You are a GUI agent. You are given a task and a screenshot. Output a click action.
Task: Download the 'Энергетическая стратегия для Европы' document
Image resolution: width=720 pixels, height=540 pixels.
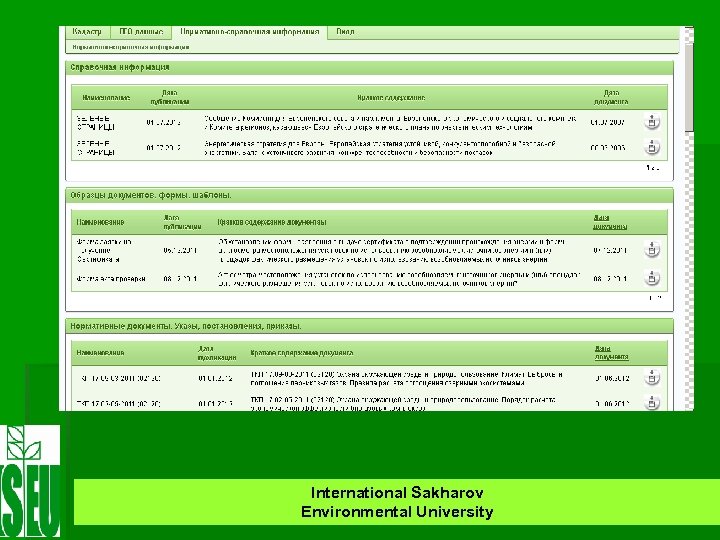pyautogui.click(x=652, y=147)
